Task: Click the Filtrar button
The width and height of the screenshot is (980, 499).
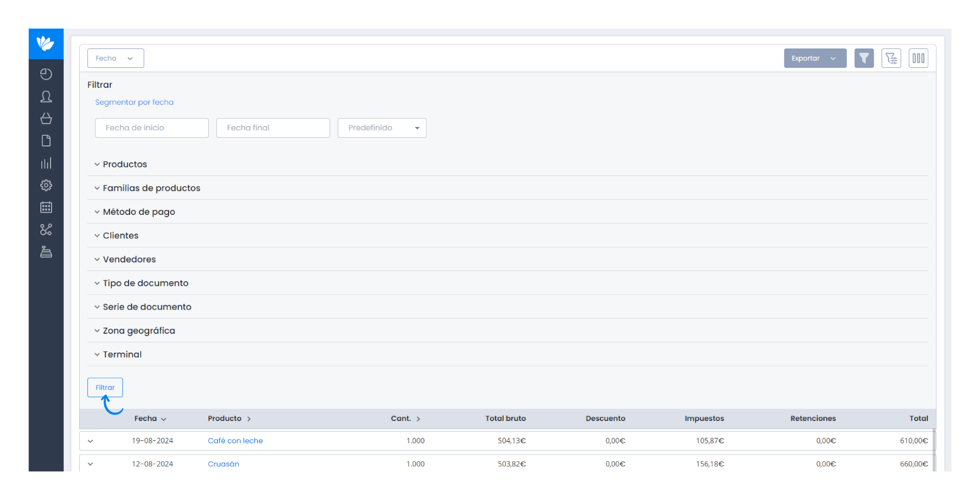Action: [105, 387]
